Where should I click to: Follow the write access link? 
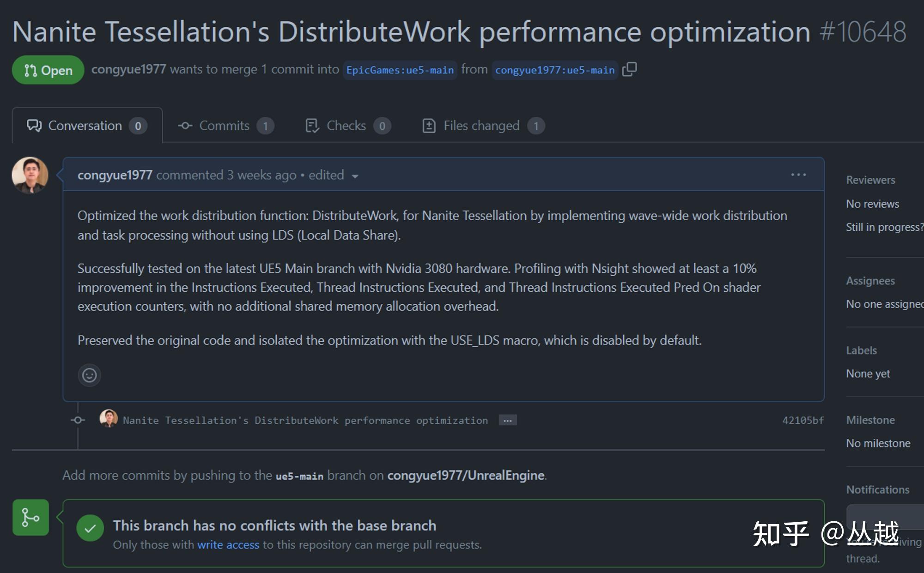[228, 545]
